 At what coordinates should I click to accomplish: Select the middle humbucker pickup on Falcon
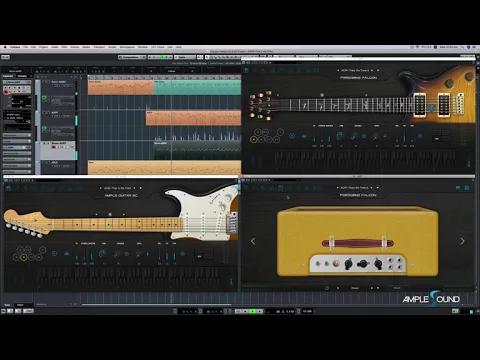pyautogui.click(x=444, y=105)
